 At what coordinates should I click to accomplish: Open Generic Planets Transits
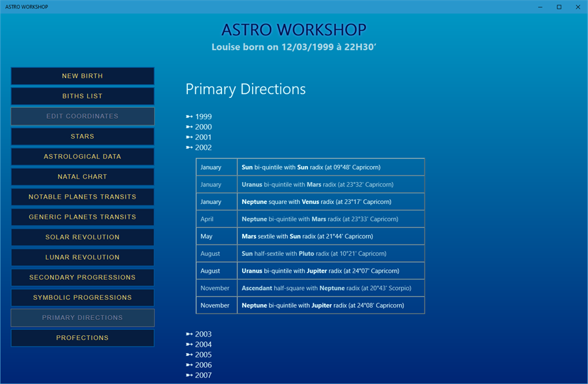[83, 217]
